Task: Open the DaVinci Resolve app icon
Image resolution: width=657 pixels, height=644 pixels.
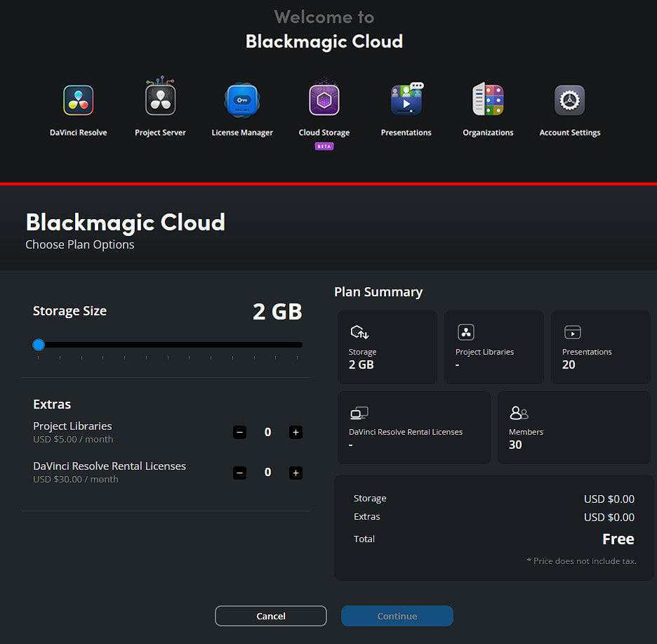Action: pos(78,100)
